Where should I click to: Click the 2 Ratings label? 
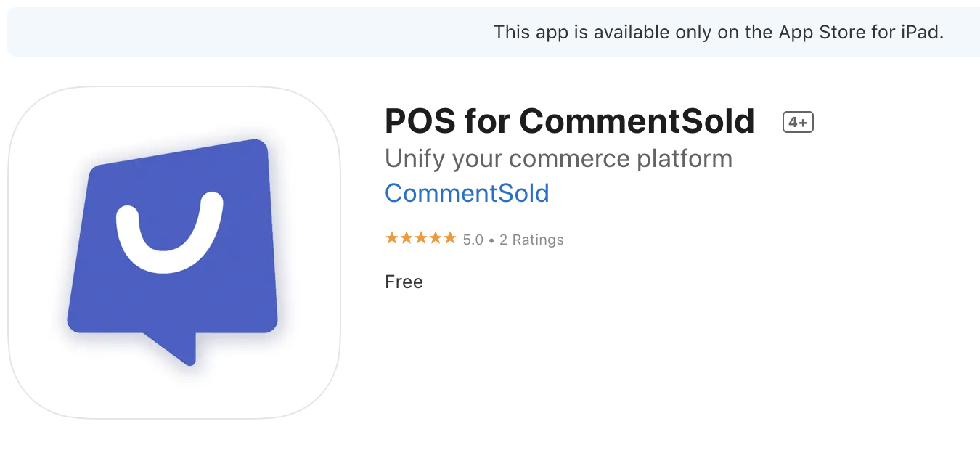click(x=531, y=240)
